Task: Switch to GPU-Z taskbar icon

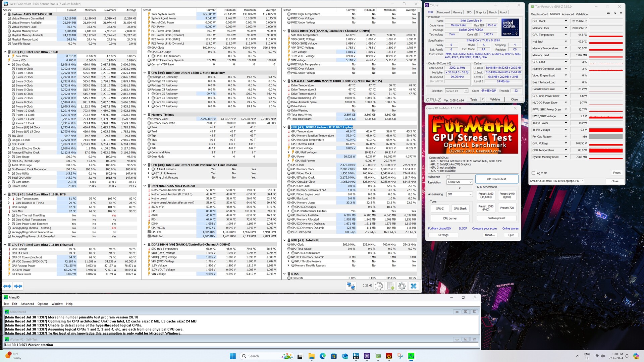Action: 378,356
